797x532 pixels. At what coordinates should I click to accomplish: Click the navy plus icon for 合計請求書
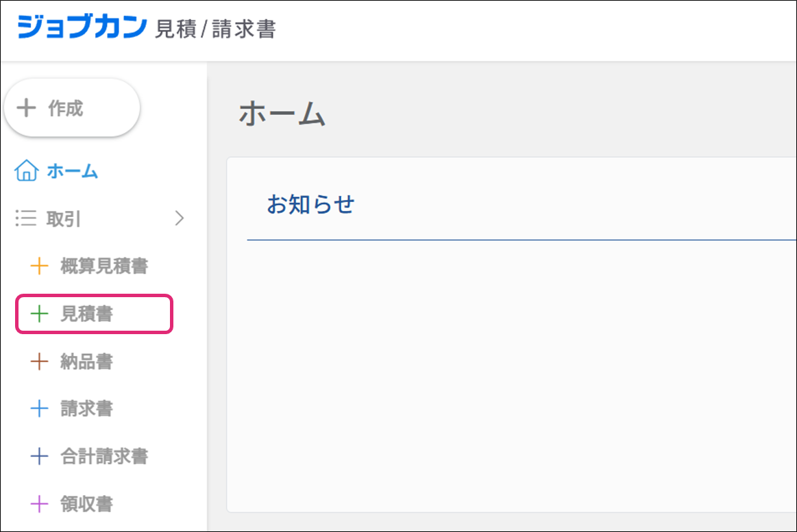(x=40, y=456)
